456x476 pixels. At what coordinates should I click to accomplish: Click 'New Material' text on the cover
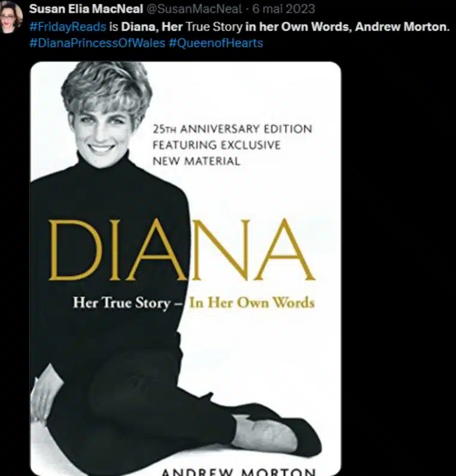pos(196,161)
